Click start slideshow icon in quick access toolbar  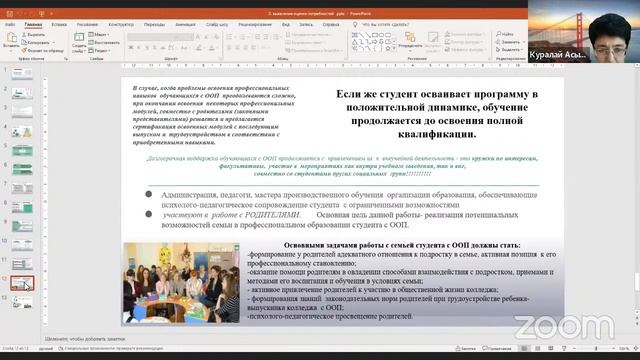coord(41,13)
